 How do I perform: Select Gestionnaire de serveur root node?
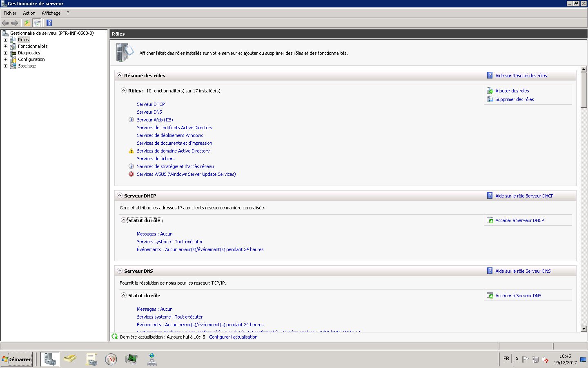point(52,33)
